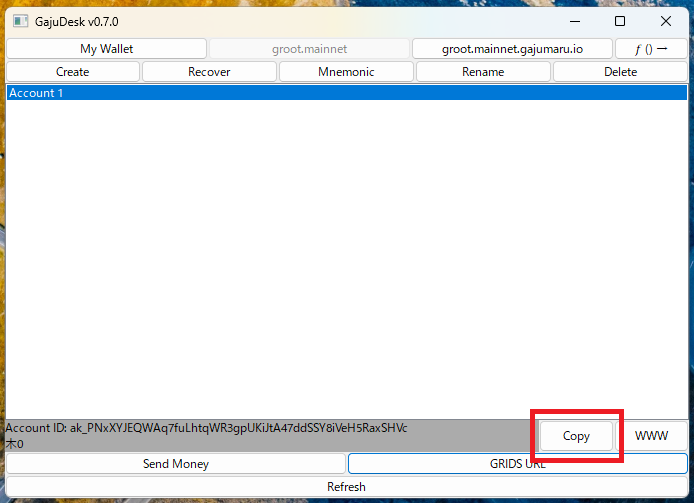The image size is (694, 503).
Task: Delete the selected account
Action: pos(620,72)
